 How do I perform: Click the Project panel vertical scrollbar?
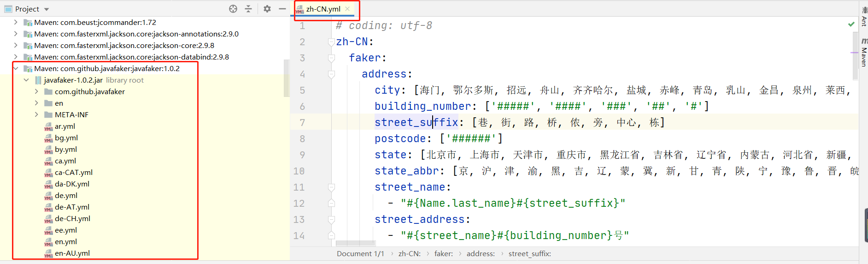(287, 78)
